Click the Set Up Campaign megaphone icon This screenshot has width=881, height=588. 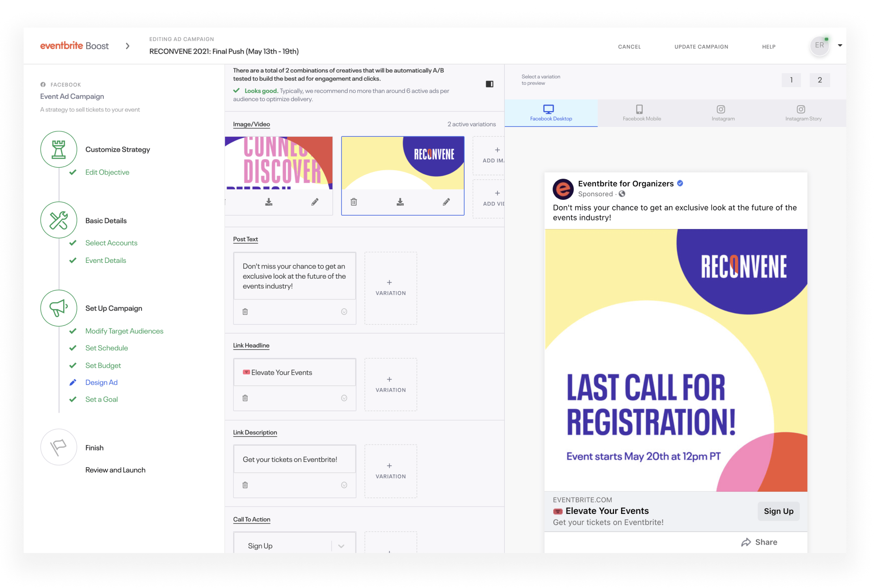pos(59,308)
